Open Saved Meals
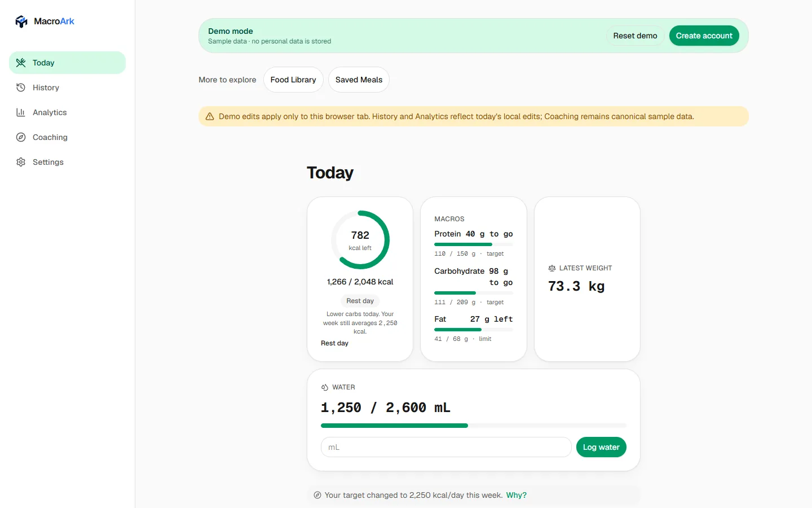Image resolution: width=812 pixels, height=508 pixels. tap(359, 80)
